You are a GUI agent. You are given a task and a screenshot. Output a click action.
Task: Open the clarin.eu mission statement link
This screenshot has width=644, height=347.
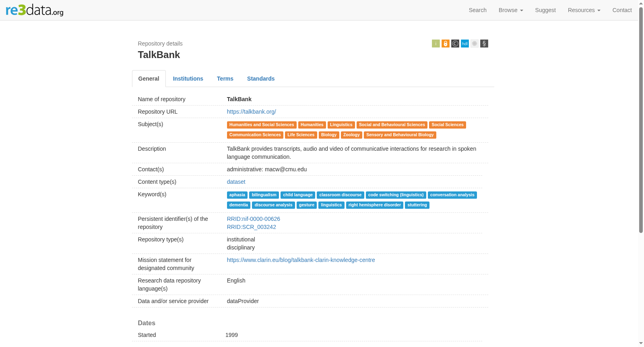tap(301, 260)
